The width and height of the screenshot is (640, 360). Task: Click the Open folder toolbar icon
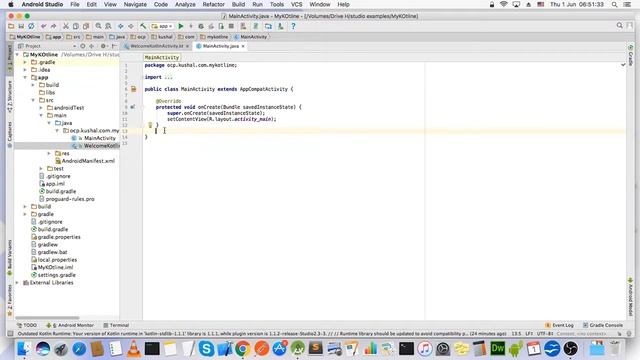[x=11, y=26]
